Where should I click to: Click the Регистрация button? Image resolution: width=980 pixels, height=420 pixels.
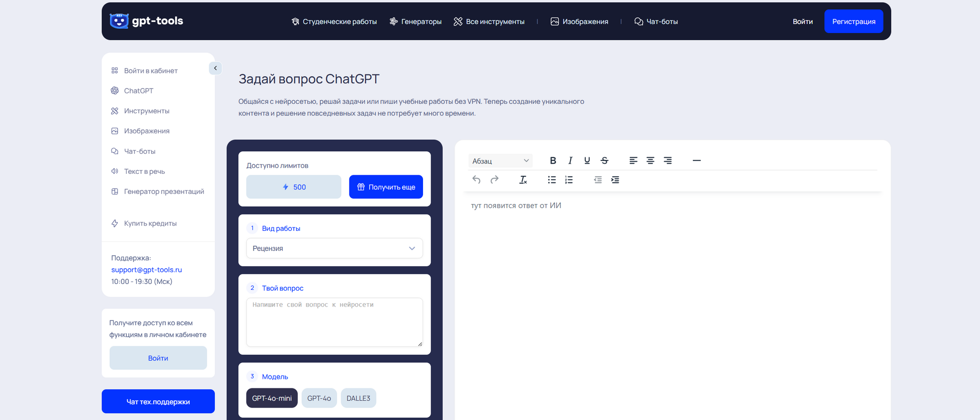click(853, 22)
